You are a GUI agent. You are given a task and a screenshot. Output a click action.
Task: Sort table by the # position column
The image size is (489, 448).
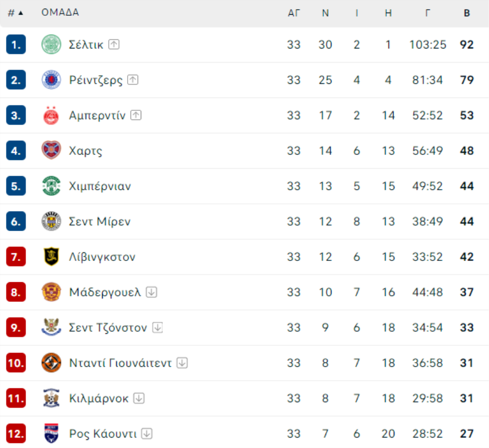pyautogui.click(x=15, y=13)
